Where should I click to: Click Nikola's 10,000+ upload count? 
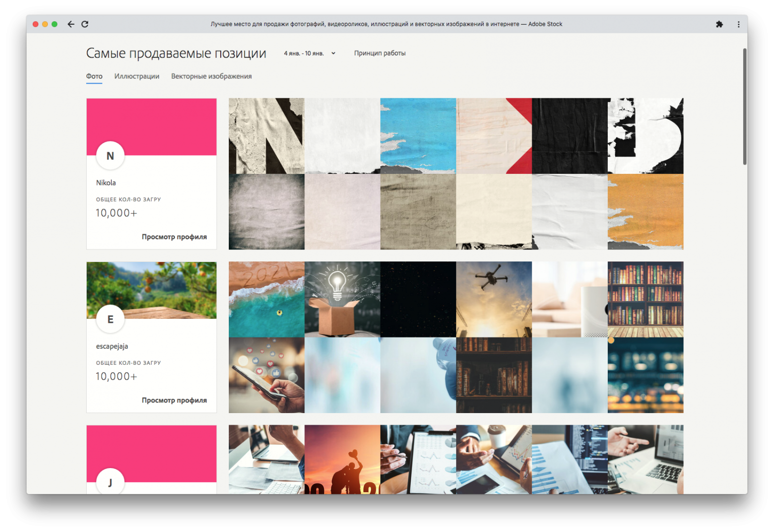click(116, 213)
